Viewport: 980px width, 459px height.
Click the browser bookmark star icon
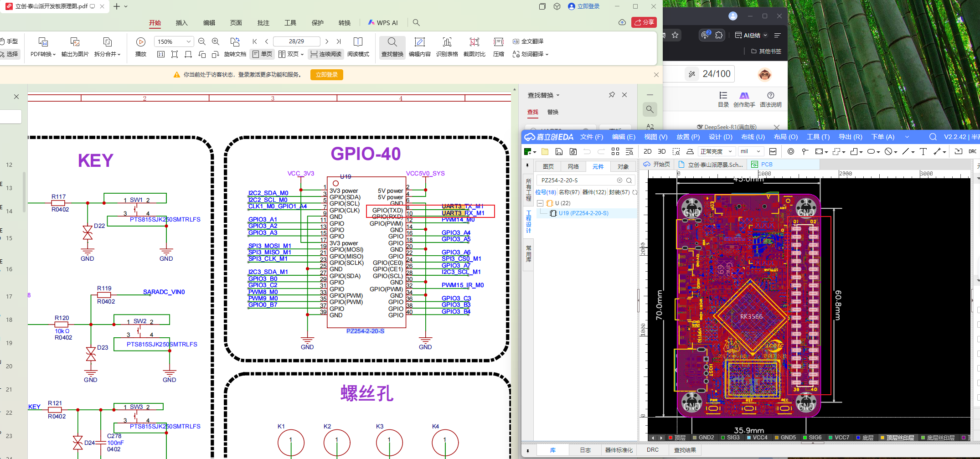[x=675, y=35]
